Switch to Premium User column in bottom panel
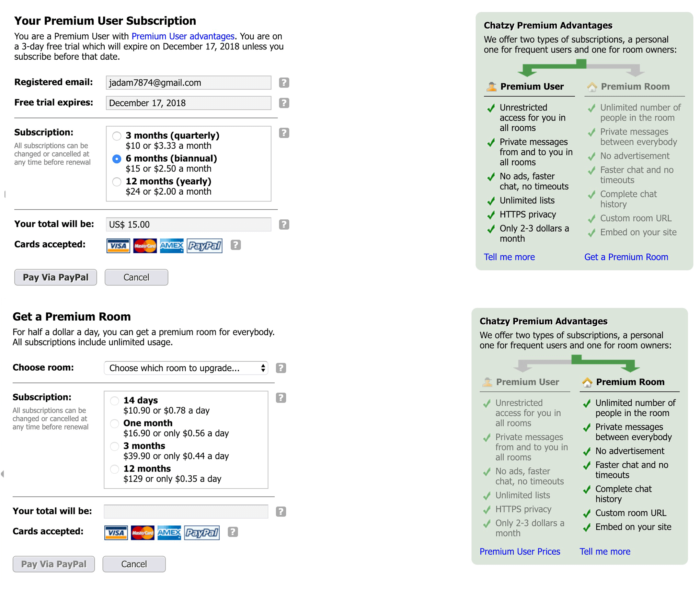The height and width of the screenshot is (591, 700). [527, 382]
